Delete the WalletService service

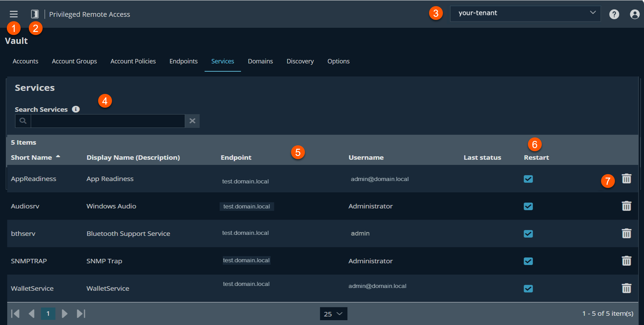(x=626, y=288)
